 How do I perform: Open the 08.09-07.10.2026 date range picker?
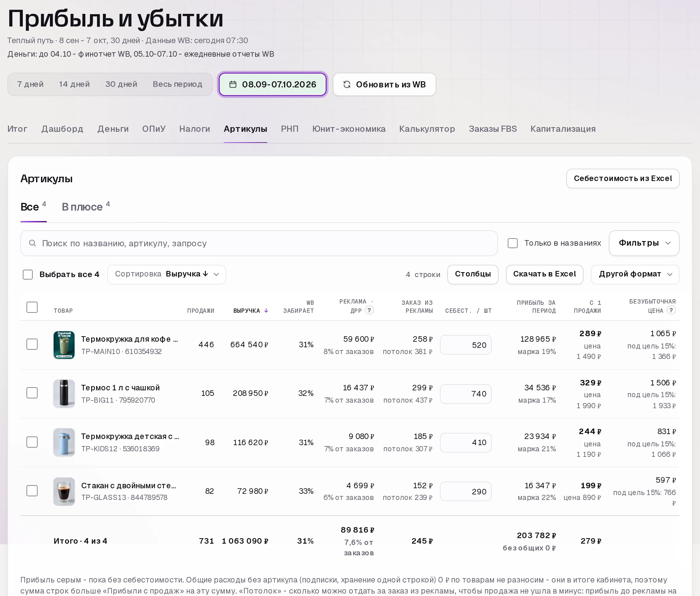273,84
